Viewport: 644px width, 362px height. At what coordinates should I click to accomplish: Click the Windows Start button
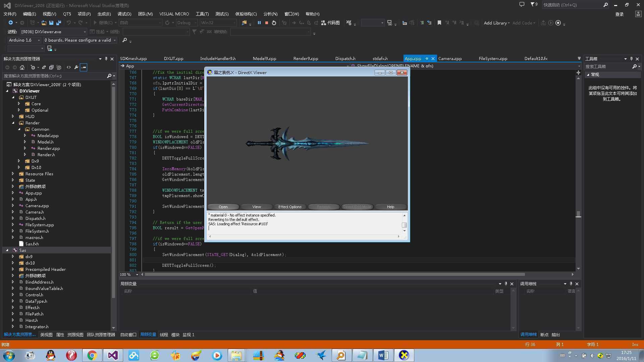[x=9, y=355]
